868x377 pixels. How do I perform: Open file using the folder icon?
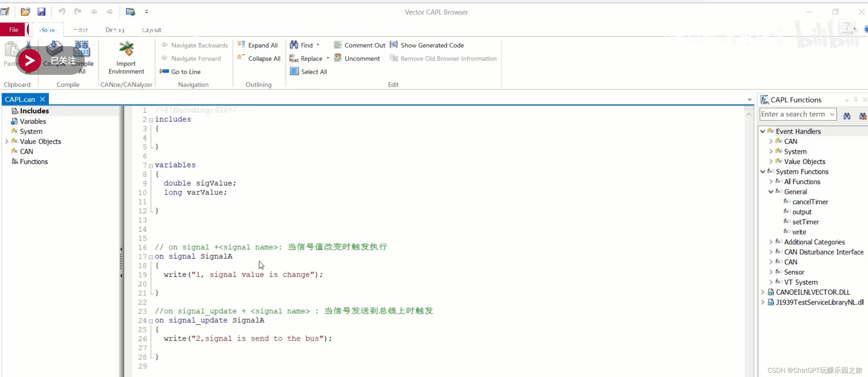click(25, 12)
